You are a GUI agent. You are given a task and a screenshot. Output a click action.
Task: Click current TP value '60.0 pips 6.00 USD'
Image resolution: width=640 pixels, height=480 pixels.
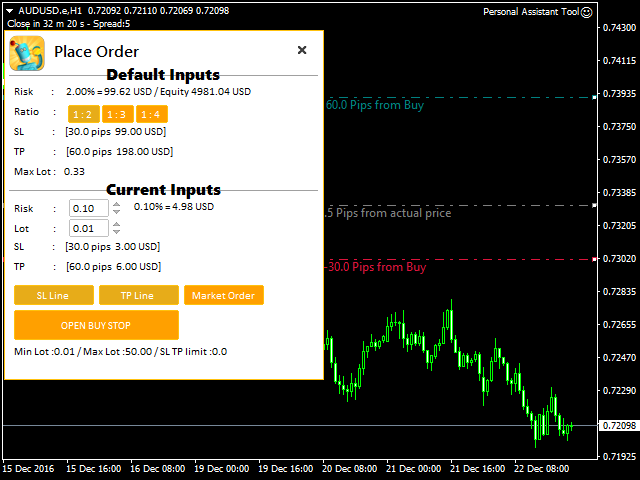click(x=113, y=267)
